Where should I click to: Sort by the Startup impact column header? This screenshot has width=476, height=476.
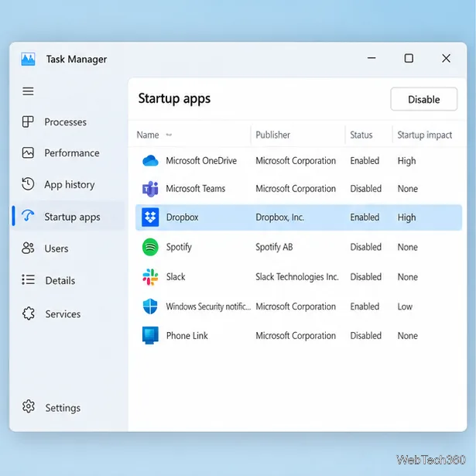tap(425, 135)
